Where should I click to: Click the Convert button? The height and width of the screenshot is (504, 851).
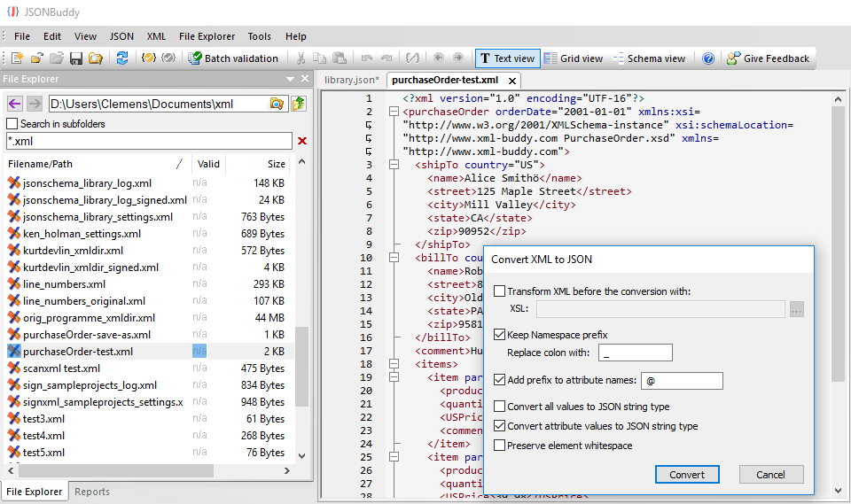pyautogui.click(x=687, y=475)
